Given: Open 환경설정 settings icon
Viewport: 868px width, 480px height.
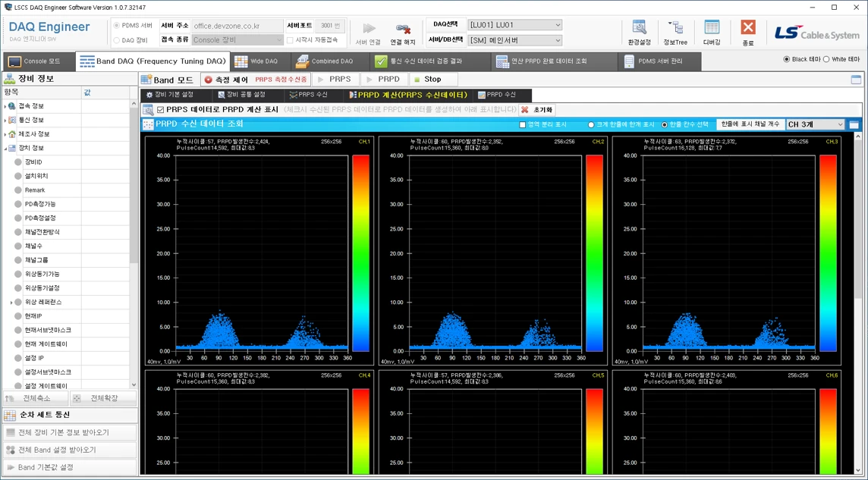Looking at the screenshot, I should (640, 27).
